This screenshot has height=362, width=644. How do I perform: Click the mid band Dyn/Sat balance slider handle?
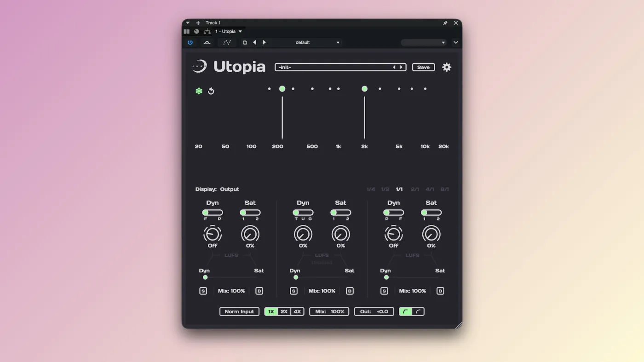[296, 277]
